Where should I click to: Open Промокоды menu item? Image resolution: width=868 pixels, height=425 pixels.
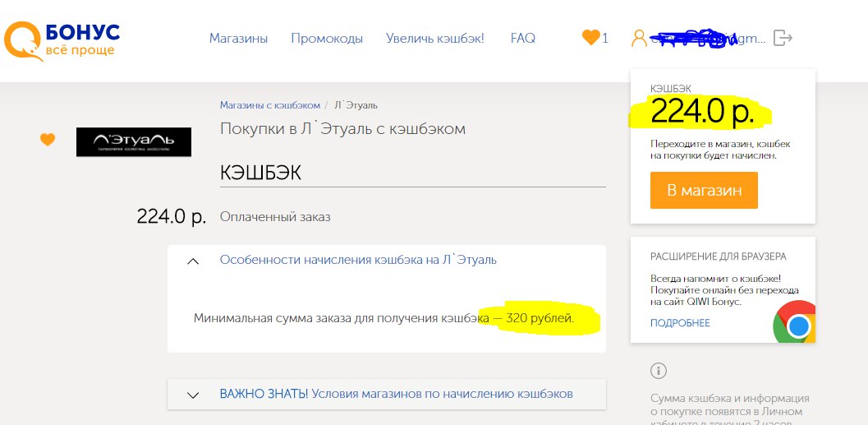point(327,39)
